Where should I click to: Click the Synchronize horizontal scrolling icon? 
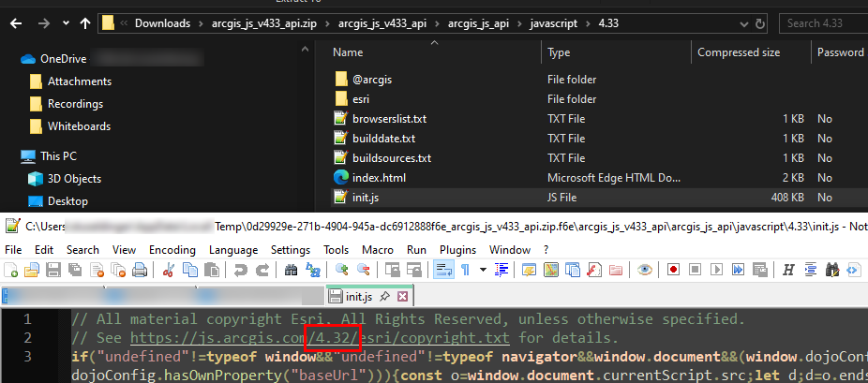click(x=414, y=270)
